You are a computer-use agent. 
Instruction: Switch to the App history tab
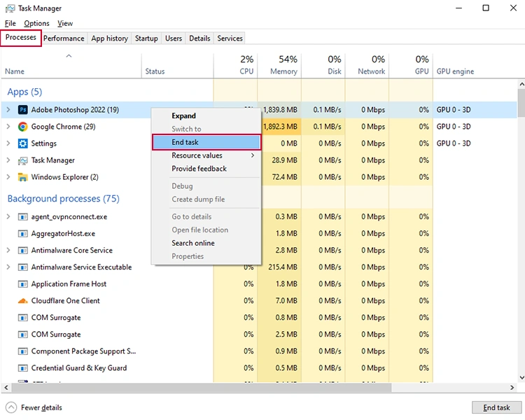[109, 38]
